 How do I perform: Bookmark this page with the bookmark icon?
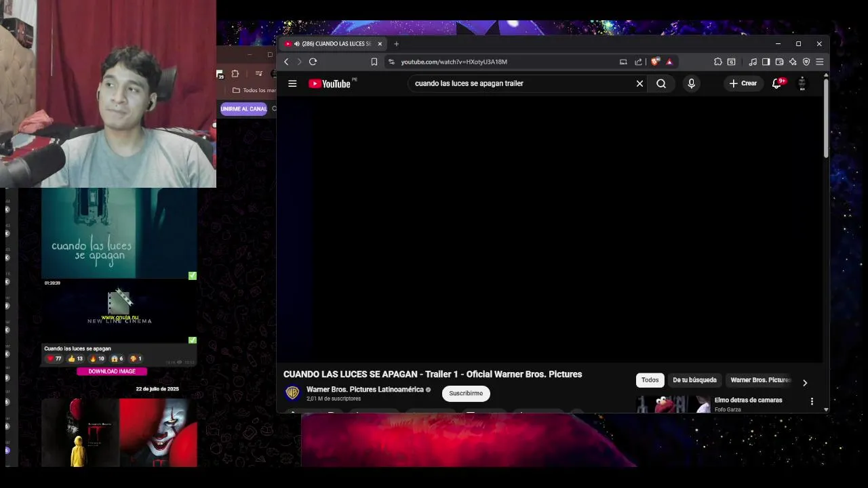click(x=374, y=62)
